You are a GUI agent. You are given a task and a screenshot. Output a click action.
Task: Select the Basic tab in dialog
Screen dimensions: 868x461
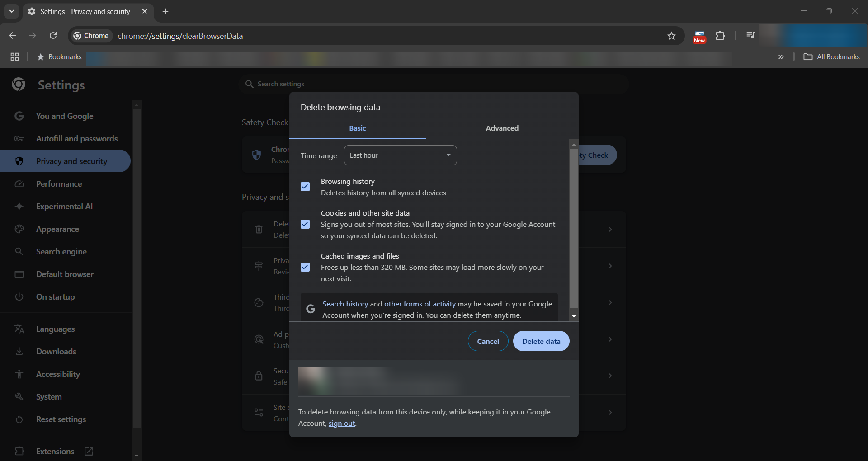coord(358,128)
